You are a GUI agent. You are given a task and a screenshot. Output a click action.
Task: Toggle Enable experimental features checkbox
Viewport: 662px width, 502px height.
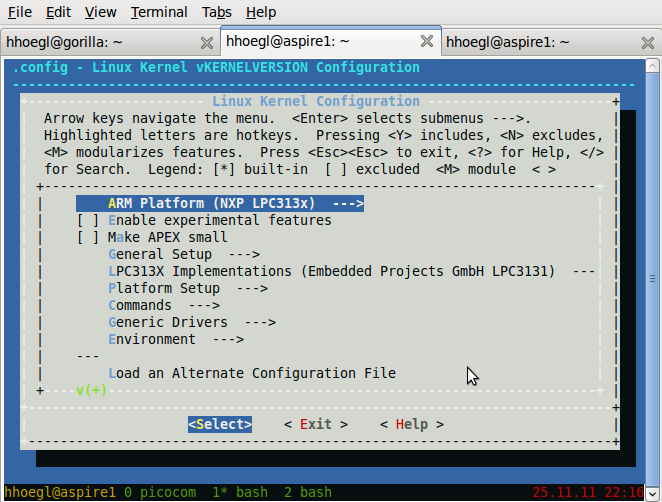pyautogui.click(x=88, y=220)
